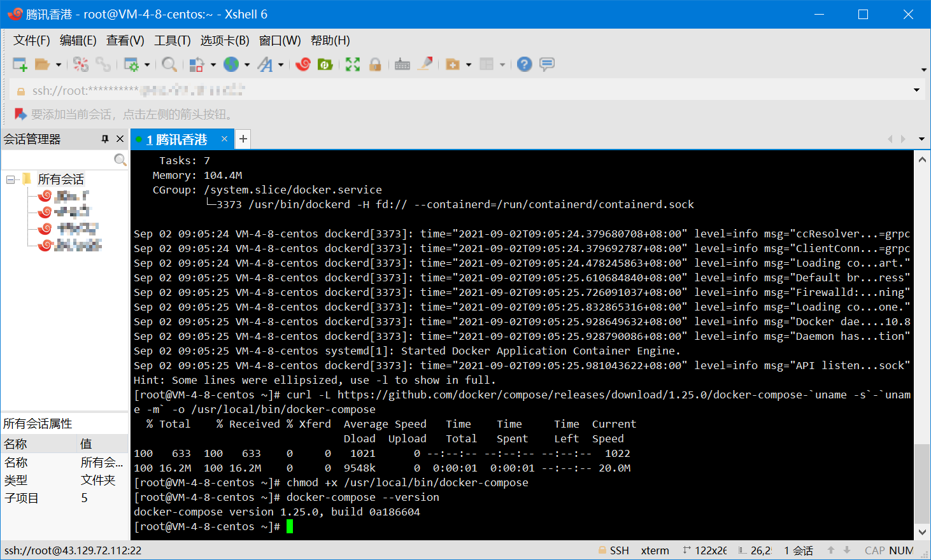Select the last session under 所有会话
Screen dimensions: 931x560
click(x=70, y=245)
